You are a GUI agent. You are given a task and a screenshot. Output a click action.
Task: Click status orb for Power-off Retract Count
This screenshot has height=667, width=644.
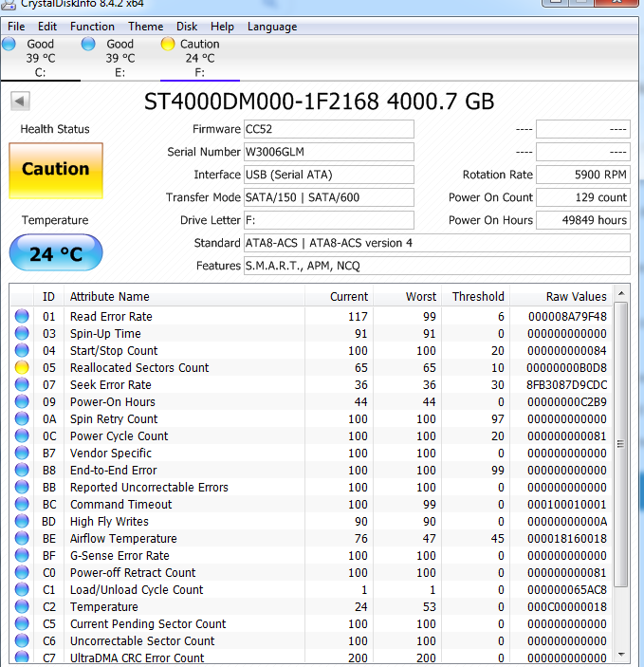[x=22, y=572]
